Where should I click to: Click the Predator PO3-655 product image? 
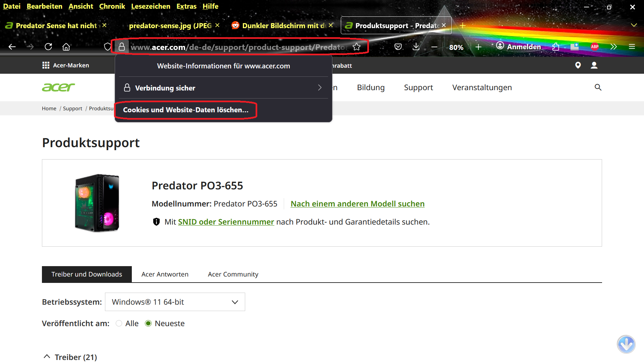97,203
